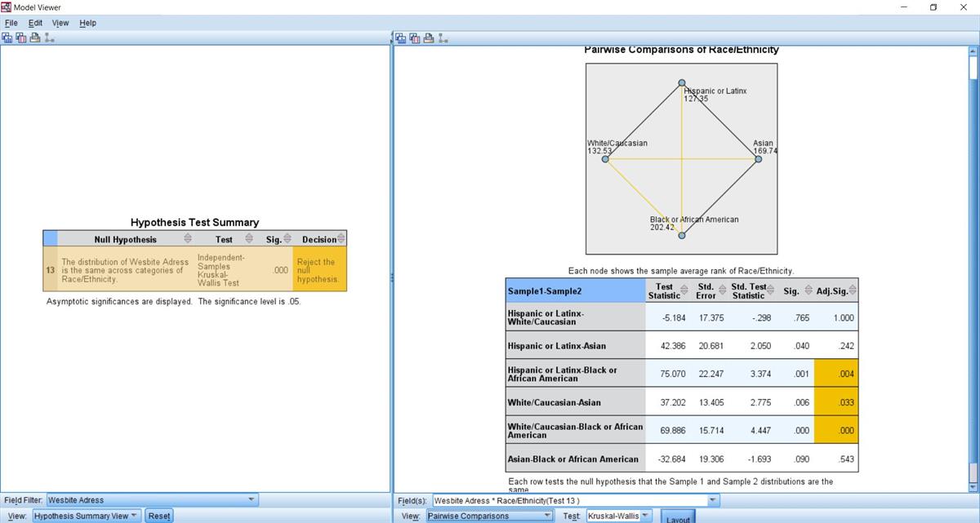Click the highlighted .004 Adj.Sig. cell
Viewport: 980px width, 523px height.
836,375
